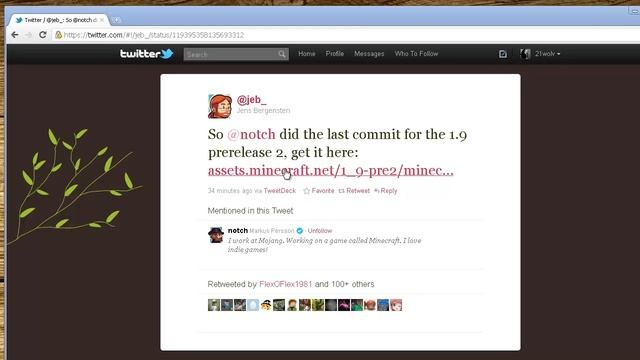
Task: Click the 'Mentioned in this Tweet' heading
Action: point(250,211)
